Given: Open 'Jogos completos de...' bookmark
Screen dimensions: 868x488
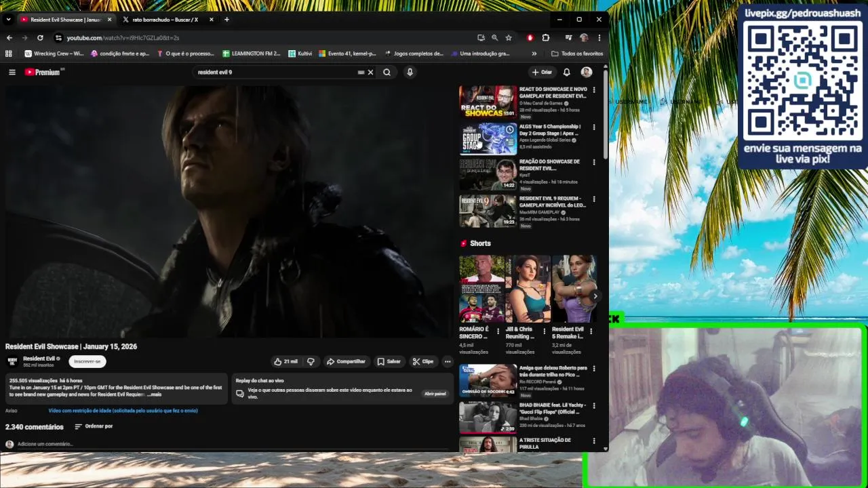Looking at the screenshot, I should click(x=414, y=54).
